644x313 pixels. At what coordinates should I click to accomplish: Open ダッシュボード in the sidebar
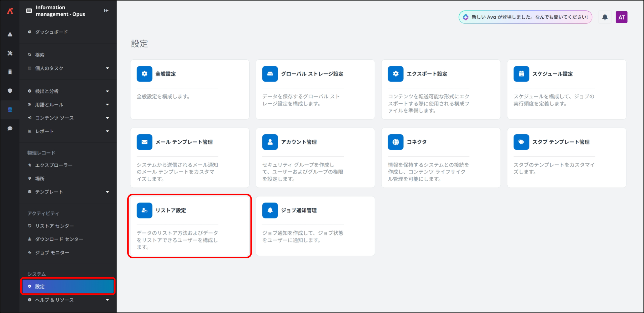[x=51, y=32]
